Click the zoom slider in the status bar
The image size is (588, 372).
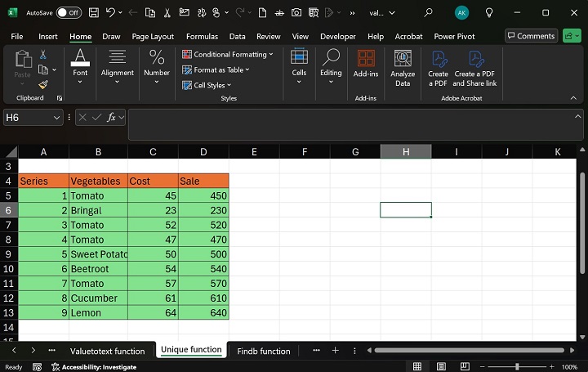pos(516,367)
